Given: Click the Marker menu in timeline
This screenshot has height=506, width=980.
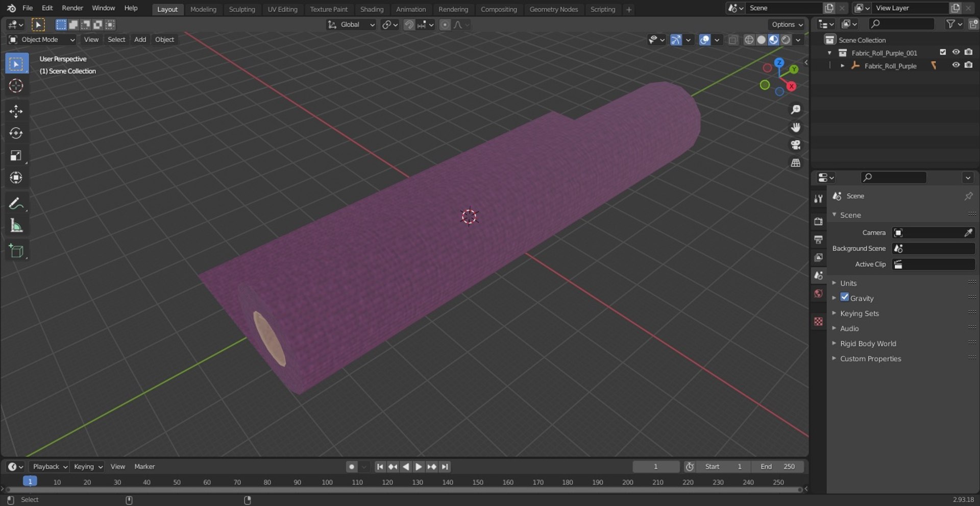Looking at the screenshot, I should [144, 467].
